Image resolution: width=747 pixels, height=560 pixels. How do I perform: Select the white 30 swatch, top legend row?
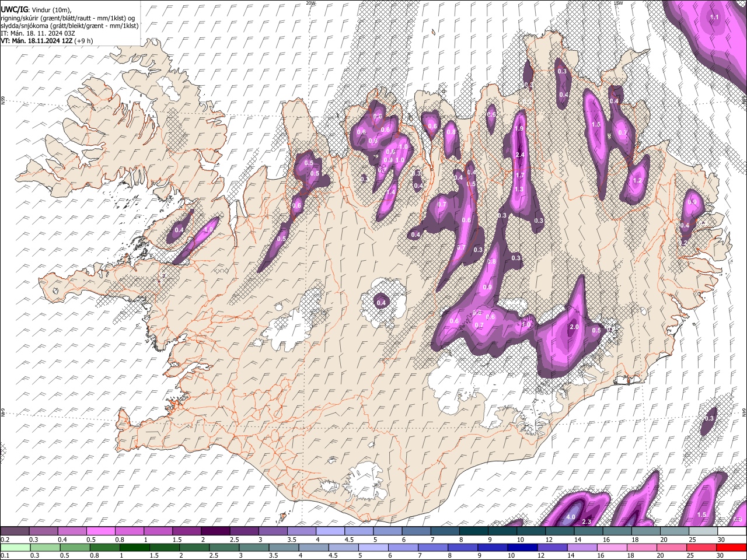(x=732, y=531)
